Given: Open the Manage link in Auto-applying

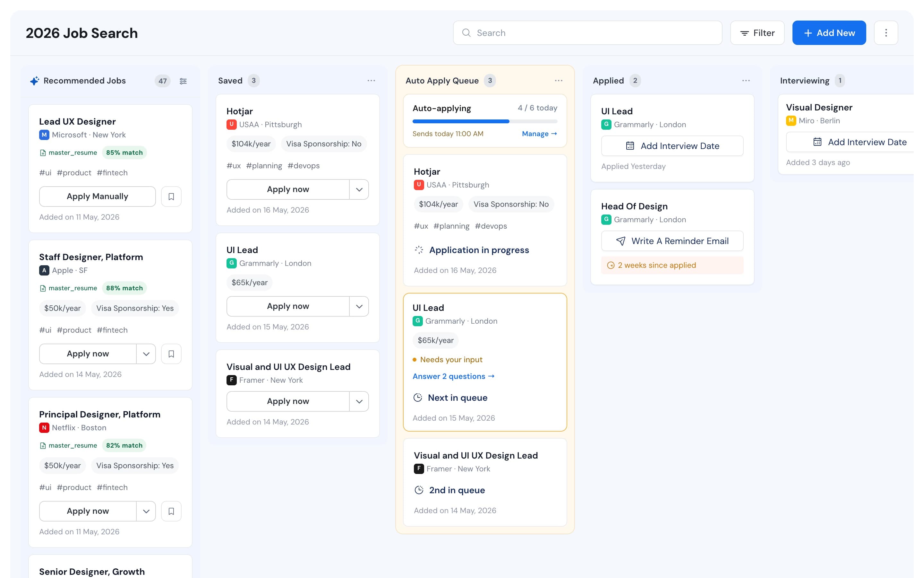Looking at the screenshot, I should 539,134.
